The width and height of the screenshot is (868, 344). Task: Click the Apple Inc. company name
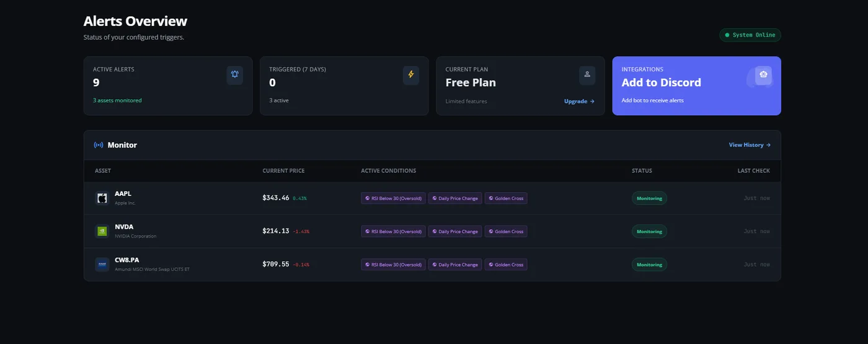click(125, 203)
